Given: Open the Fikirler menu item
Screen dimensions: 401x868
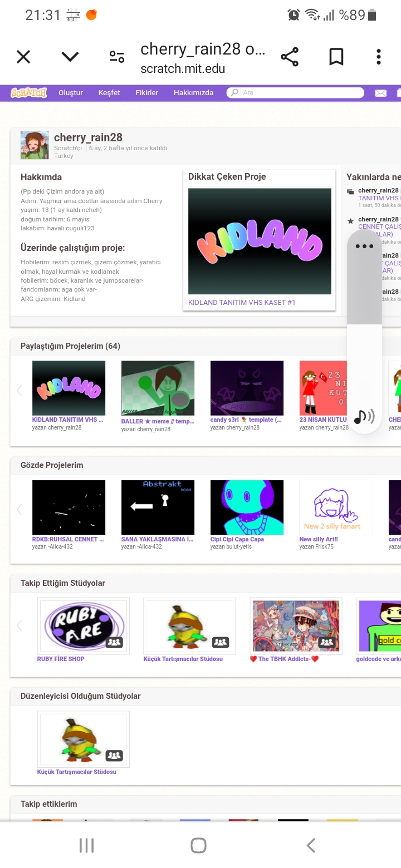Looking at the screenshot, I should (147, 93).
